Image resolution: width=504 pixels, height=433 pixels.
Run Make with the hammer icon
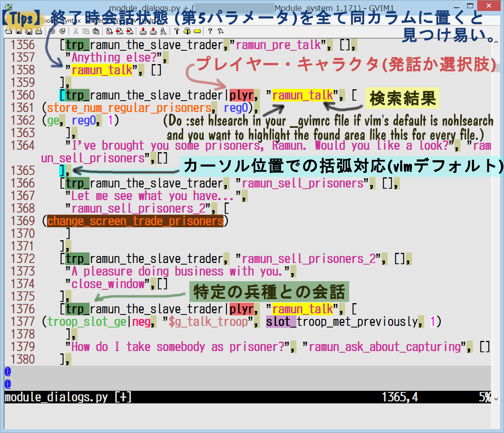tap(177, 31)
